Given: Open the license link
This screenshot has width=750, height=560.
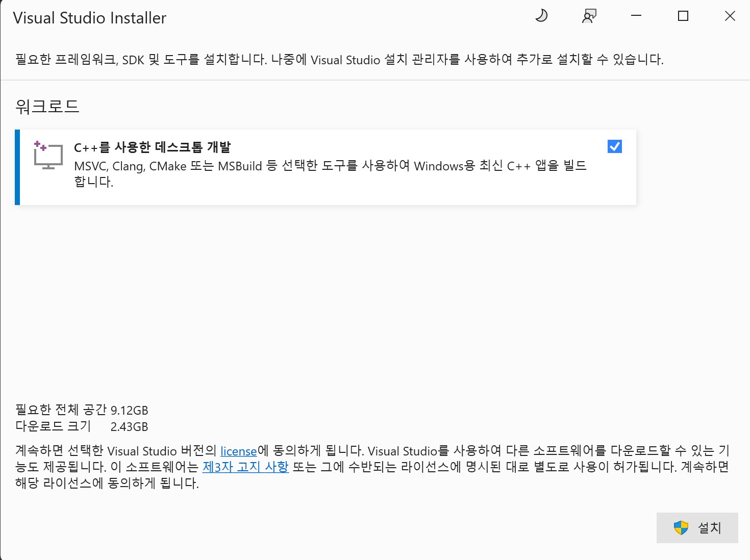Looking at the screenshot, I should tap(239, 451).
